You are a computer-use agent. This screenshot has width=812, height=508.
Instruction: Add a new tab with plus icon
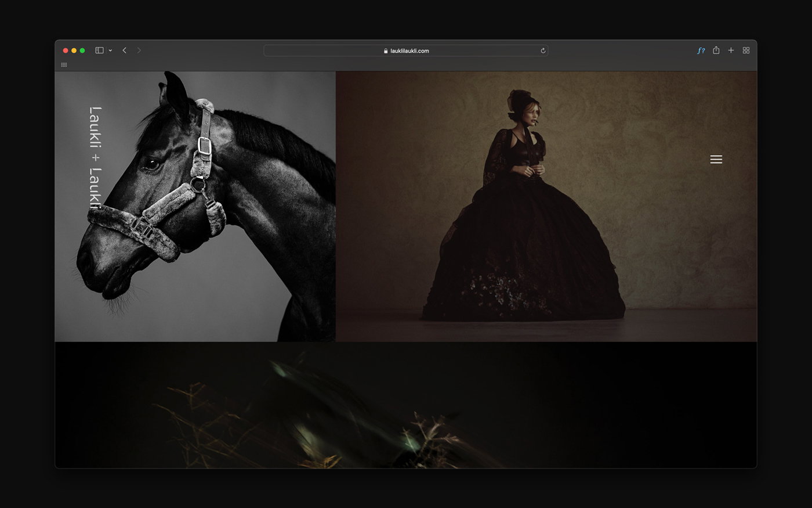[x=731, y=51]
